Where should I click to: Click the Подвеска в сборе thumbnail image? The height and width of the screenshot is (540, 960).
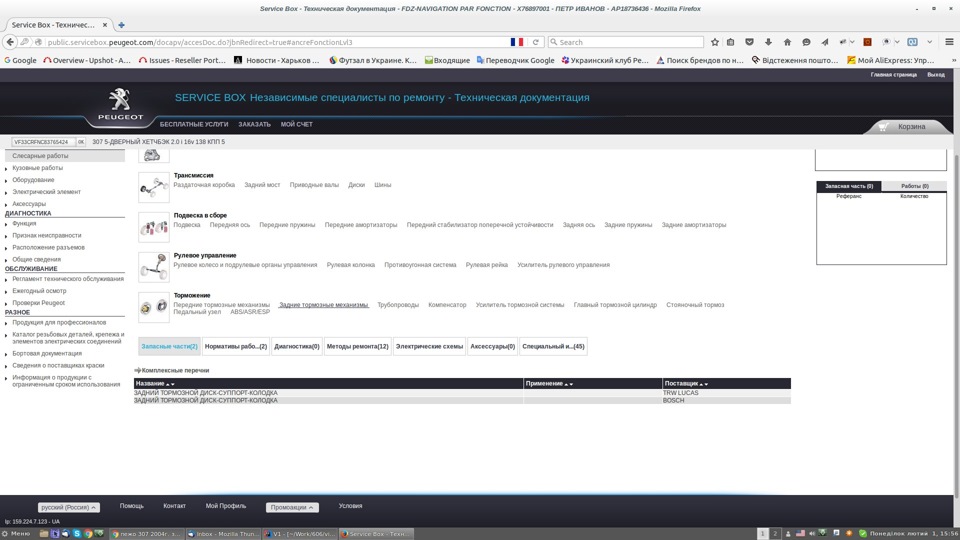click(x=153, y=227)
